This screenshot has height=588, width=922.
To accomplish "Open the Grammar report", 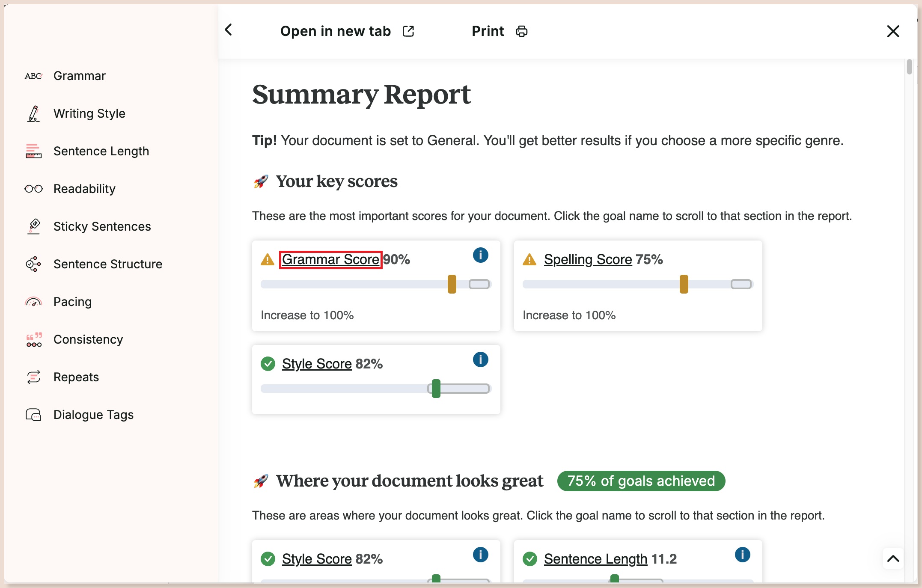I will click(x=80, y=76).
